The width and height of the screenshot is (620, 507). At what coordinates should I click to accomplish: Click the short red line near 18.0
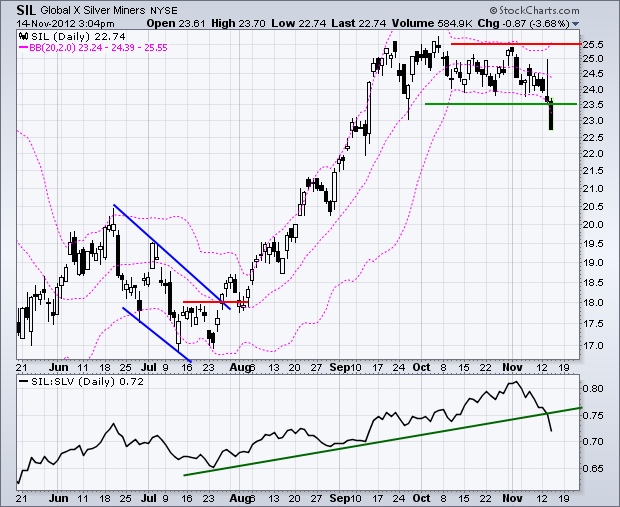(215, 302)
